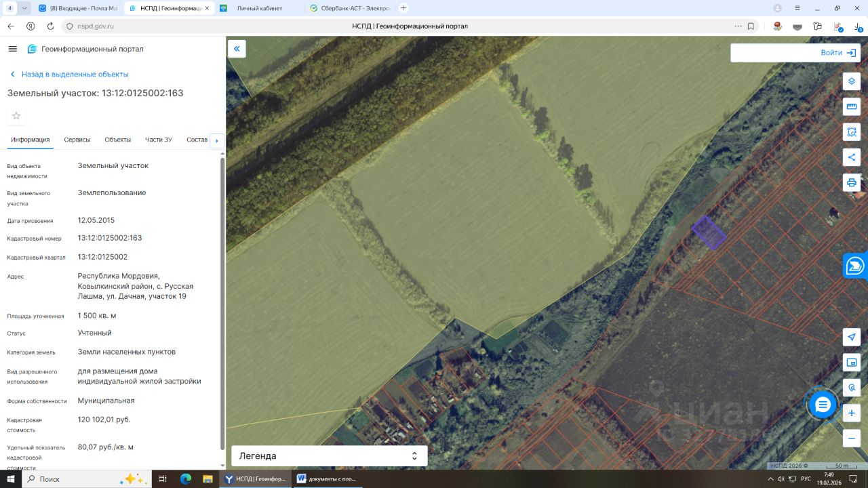Click the area value 1 500 кв. м
868x488 pixels.
[97, 316]
